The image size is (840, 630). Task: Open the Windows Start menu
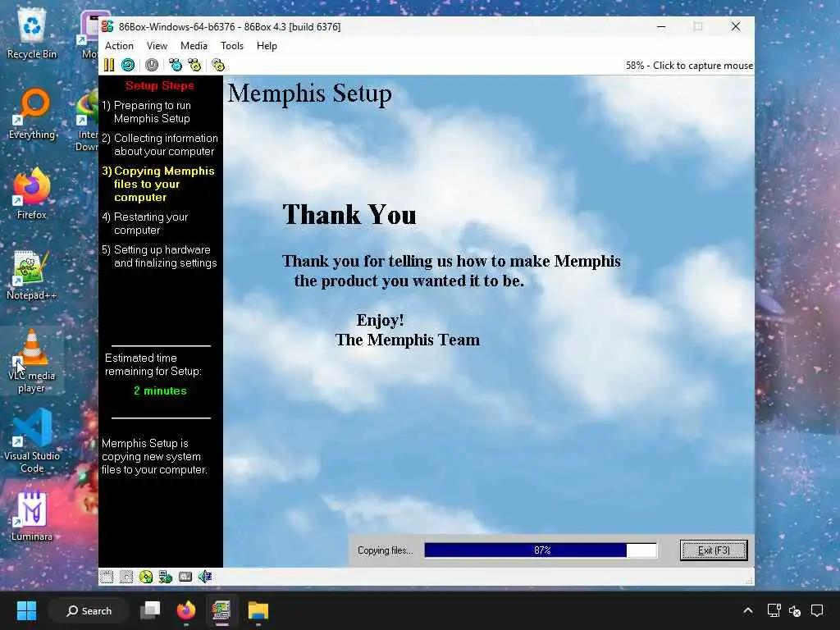point(26,610)
